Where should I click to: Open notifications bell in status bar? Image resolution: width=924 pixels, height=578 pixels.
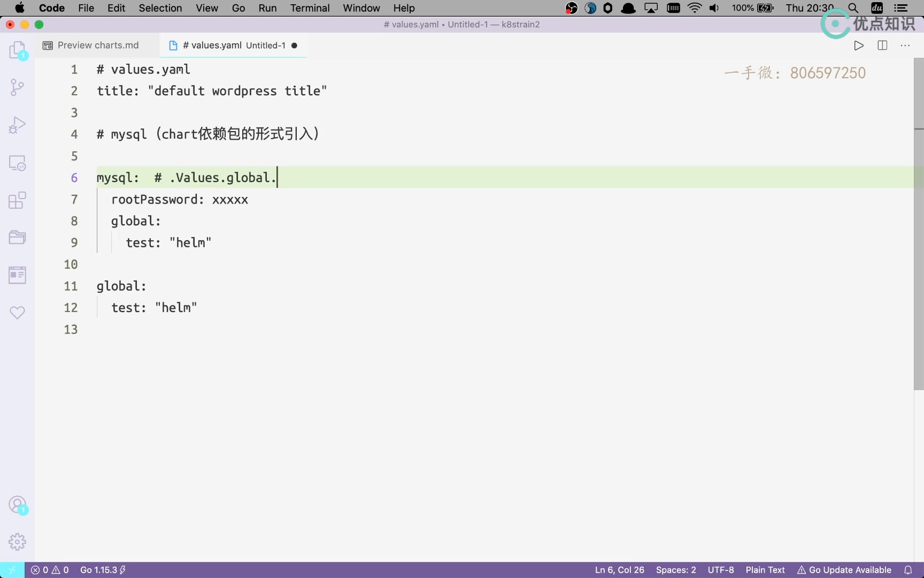(x=908, y=570)
